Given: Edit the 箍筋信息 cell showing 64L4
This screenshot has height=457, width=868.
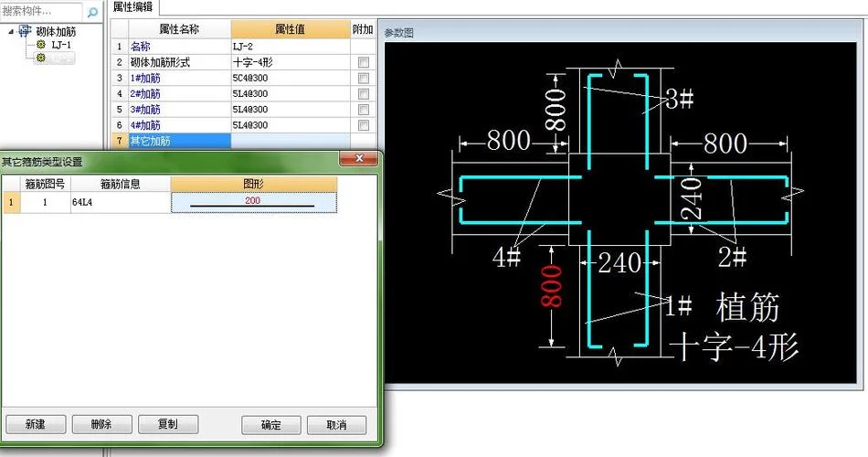Looking at the screenshot, I should tap(121, 202).
